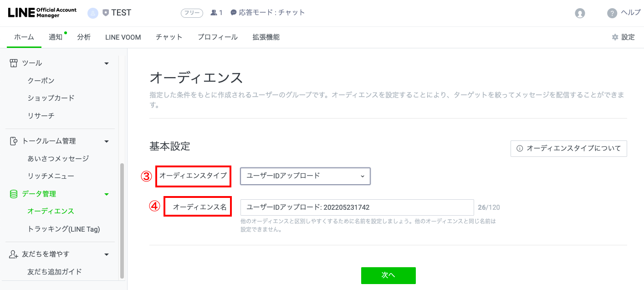Click the トークルーム管理 icon in sidebar

pos(14,141)
